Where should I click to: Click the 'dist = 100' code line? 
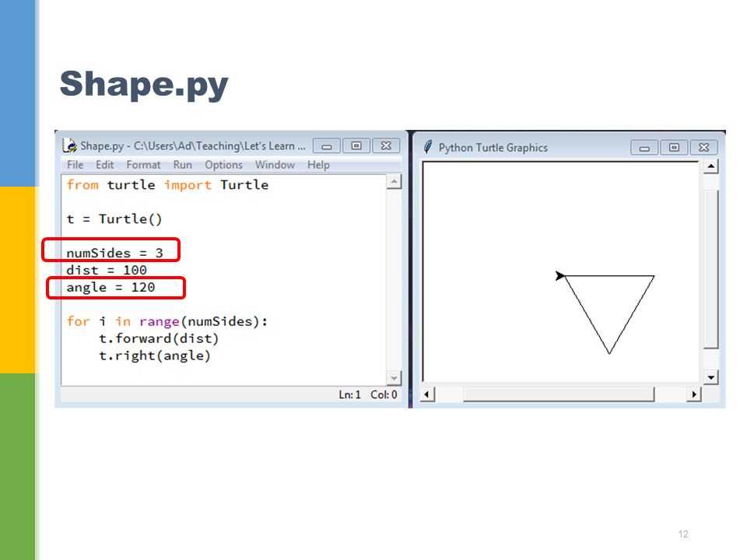pyautogui.click(x=107, y=270)
